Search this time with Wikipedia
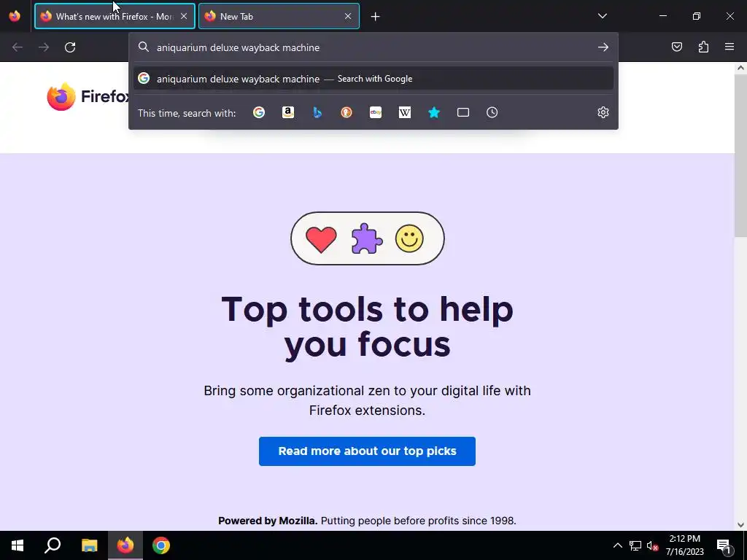The height and width of the screenshot is (560, 747). [x=404, y=112]
